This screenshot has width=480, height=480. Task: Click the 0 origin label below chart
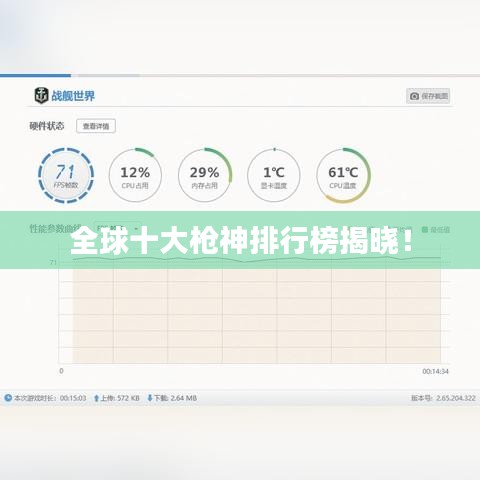pos(61,371)
